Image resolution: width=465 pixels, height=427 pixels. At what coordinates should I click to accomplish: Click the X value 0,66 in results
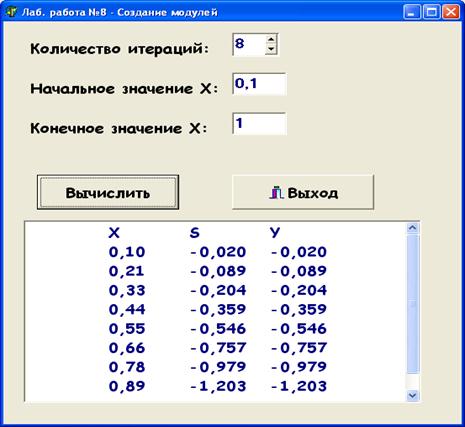(127, 348)
